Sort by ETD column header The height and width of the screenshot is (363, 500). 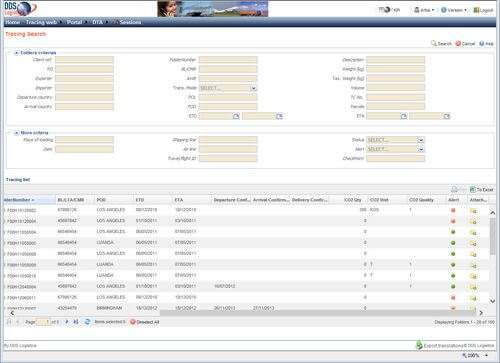[x=153, y=200]
